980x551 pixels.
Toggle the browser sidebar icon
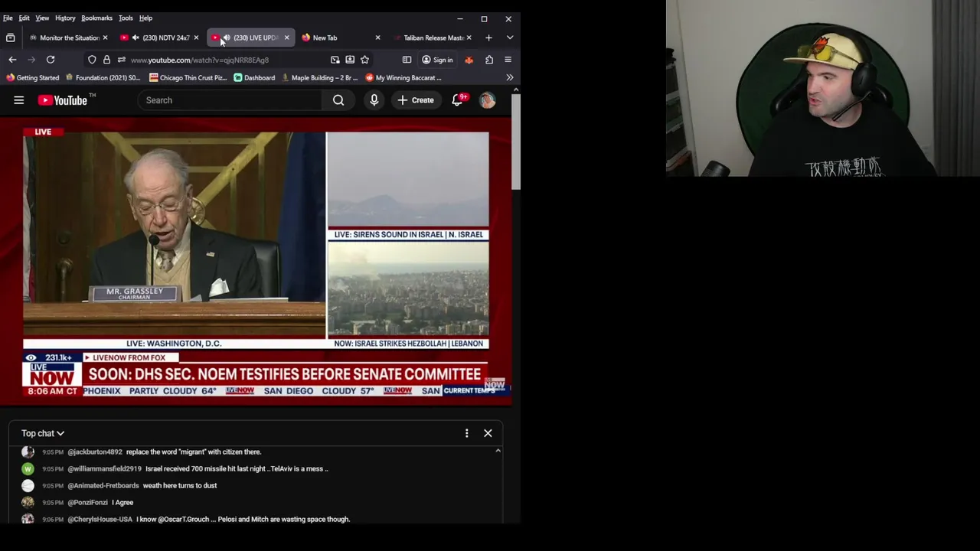407,60
